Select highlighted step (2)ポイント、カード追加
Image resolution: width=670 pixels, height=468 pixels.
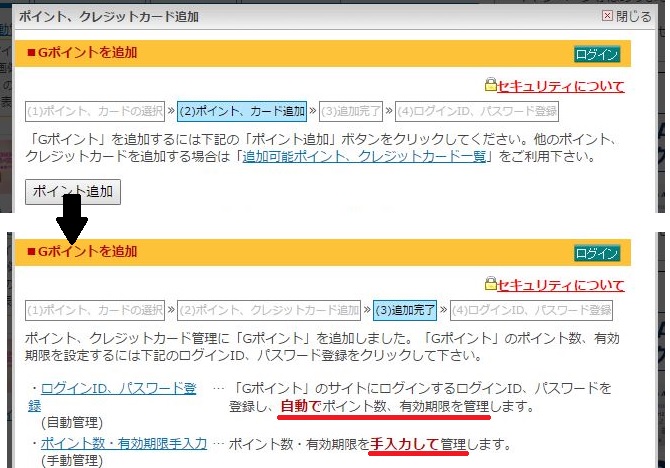(x=242, y=112)
